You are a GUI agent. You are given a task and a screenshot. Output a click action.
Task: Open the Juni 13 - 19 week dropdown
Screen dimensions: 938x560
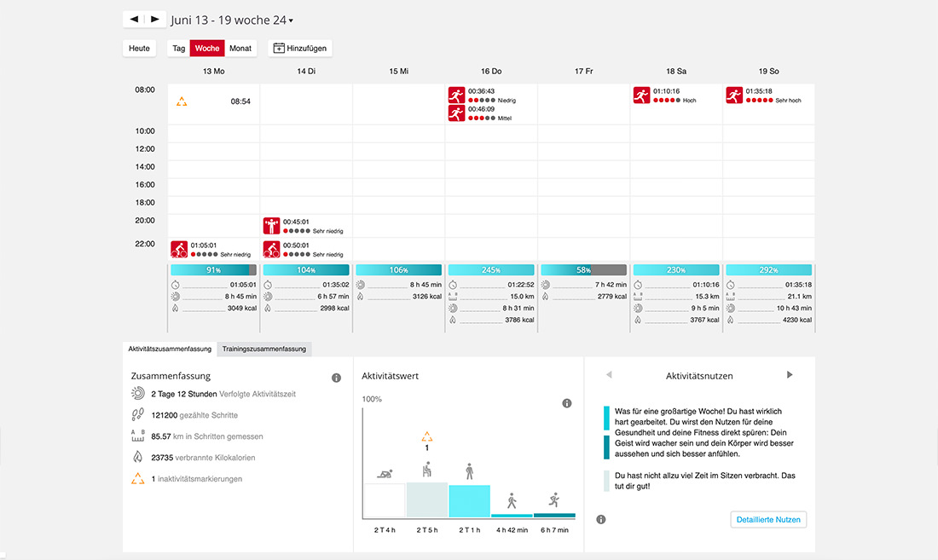(232, 20)
